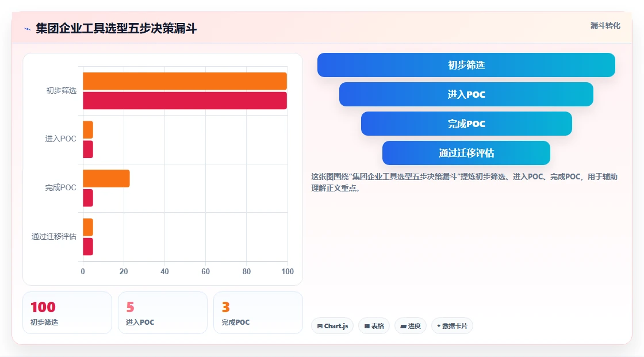Open the 5 进入POC data card
Image resolution: width=644 pixels, height=357 pixels.
[x=163, y=313]
